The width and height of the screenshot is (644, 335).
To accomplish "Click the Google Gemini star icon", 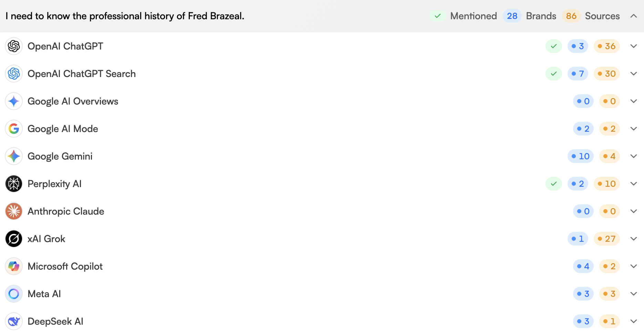I will [14, 156].
